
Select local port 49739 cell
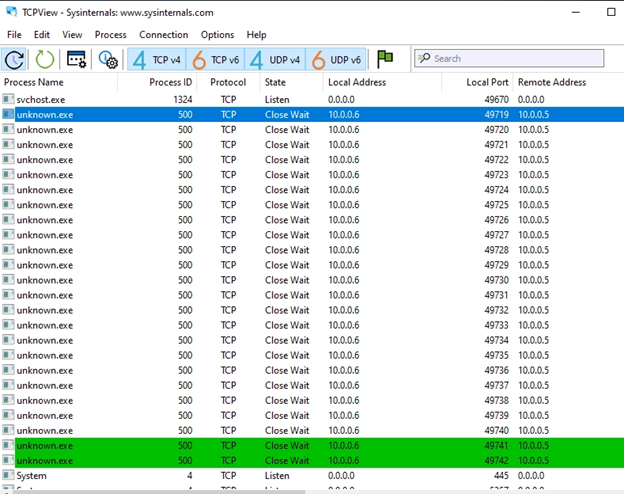[x=496, y=416]
